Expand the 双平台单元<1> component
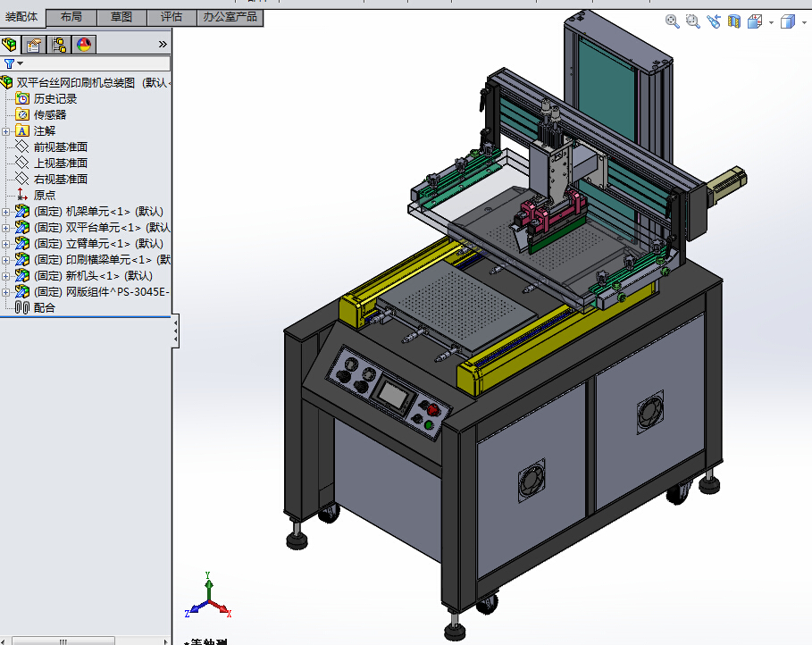 (5, 228)
